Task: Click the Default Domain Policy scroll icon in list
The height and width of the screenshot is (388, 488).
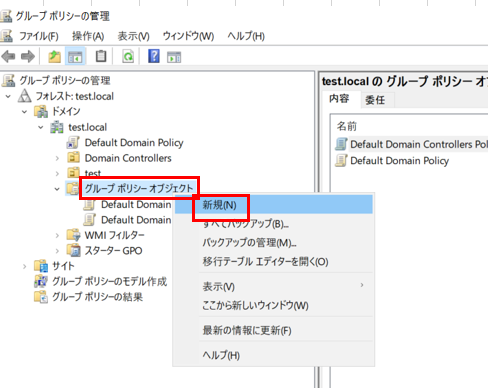Action: [341, 160]
